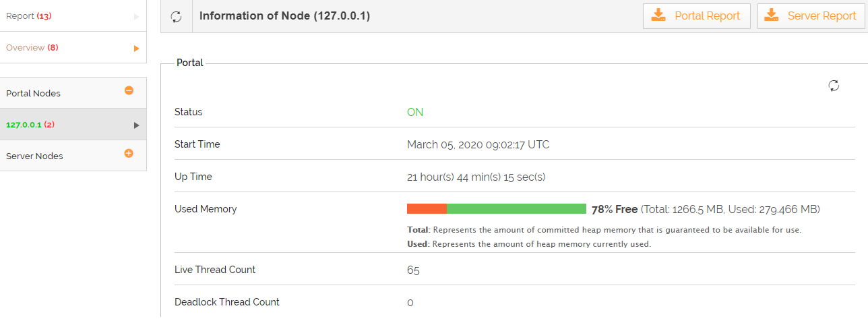The width and height of the screenshot is (868, 325).
Task: Click the arrow next to the 127.0.0.1 node
Action: point(137,125)
